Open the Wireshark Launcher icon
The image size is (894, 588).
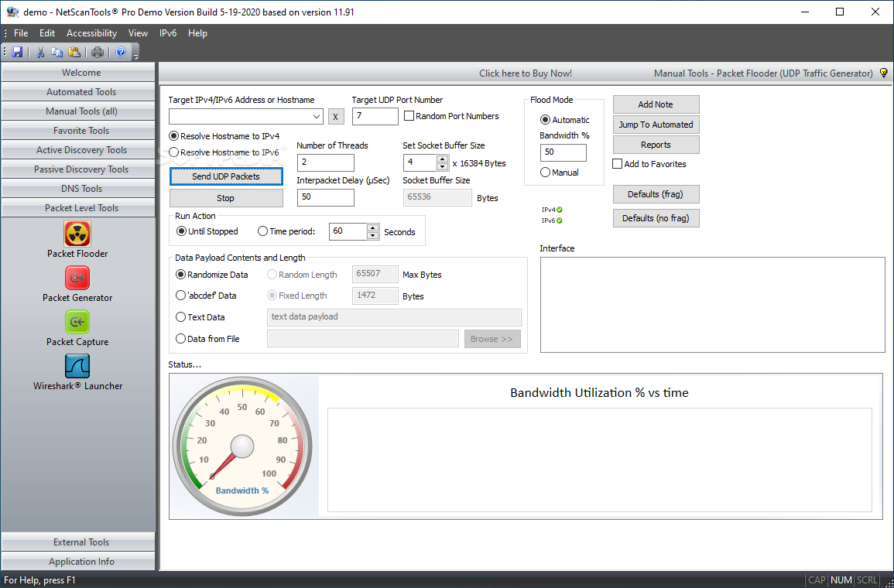pyautogui.click(x=77, y=367)
